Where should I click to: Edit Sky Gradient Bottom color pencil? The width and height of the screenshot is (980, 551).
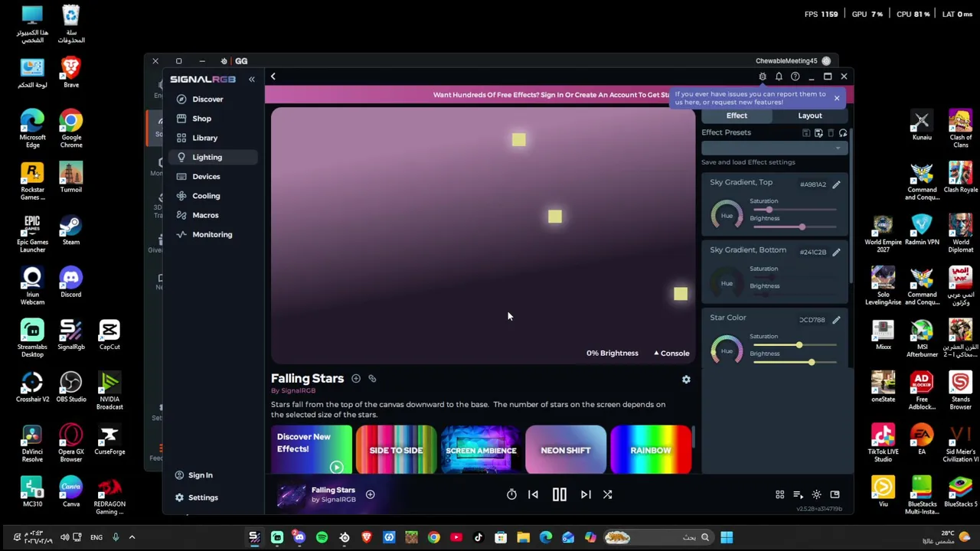[x=836, y=252]
